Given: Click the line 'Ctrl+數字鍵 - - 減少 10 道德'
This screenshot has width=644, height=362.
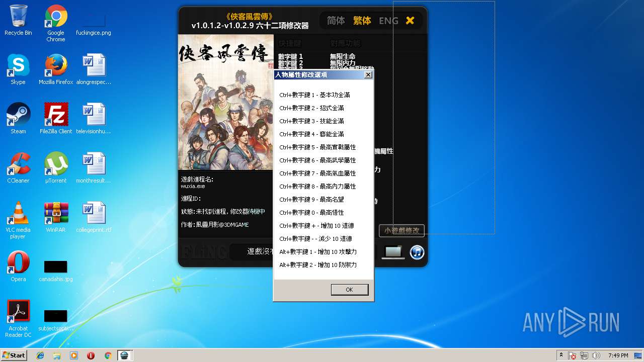Looking at the screenshot, I should pyautogui.click(x=315, y=239).
